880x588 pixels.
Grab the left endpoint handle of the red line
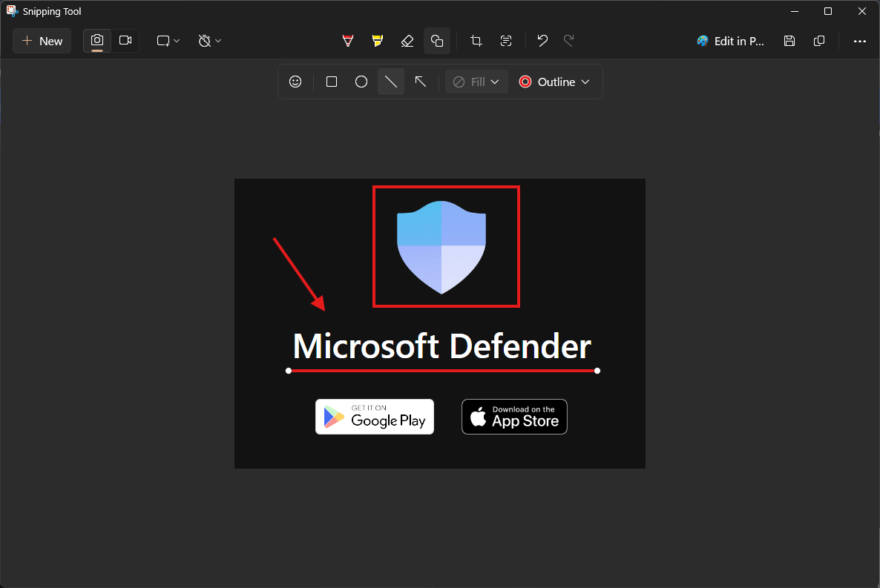click(x=289, y=371)
